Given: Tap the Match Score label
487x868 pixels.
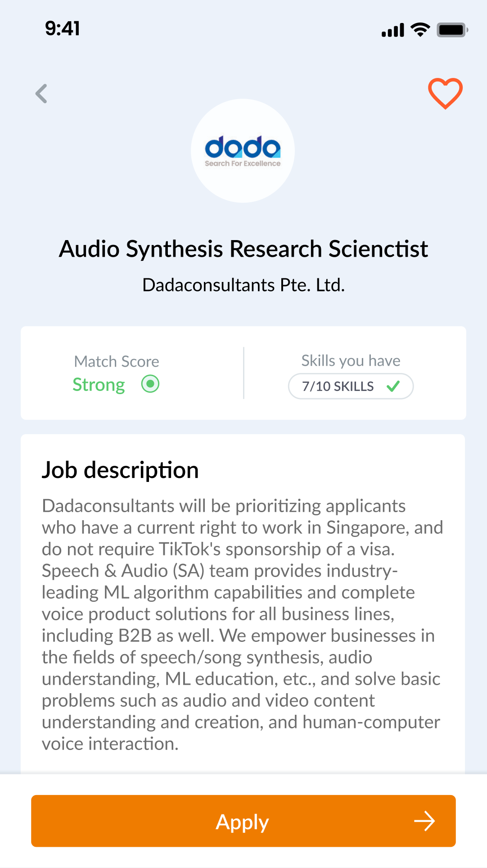Looking at the screenshot, I should 117,361.
